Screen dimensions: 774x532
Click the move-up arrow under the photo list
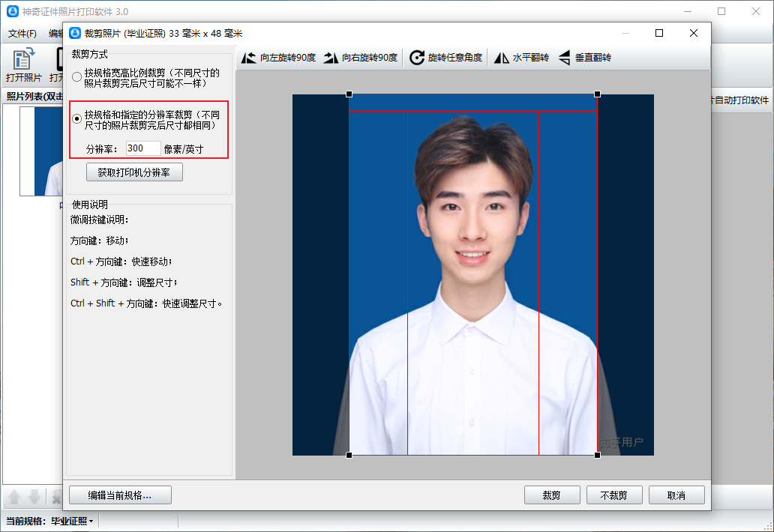[x=13, y=498]
